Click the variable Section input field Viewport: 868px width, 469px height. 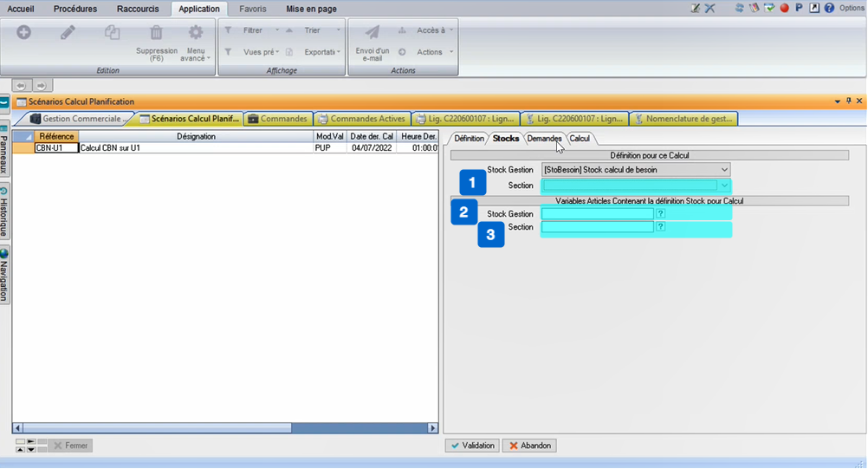click(x=597, y=227)
